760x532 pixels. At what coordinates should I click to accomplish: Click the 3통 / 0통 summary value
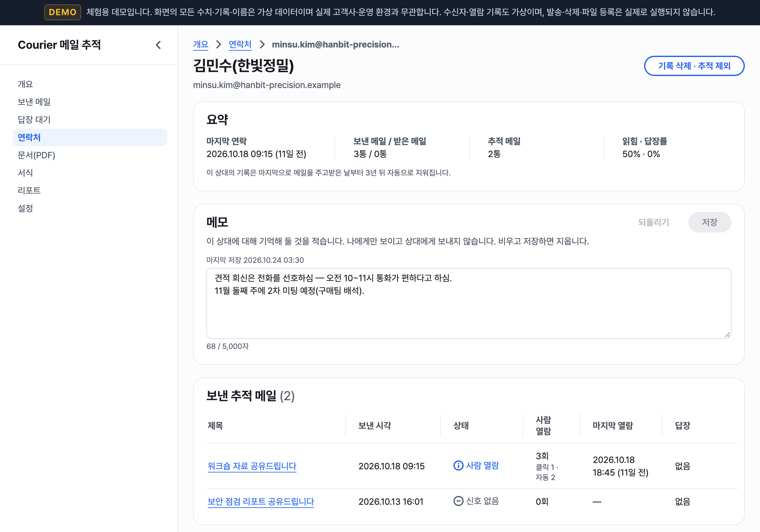coord(370,154)
